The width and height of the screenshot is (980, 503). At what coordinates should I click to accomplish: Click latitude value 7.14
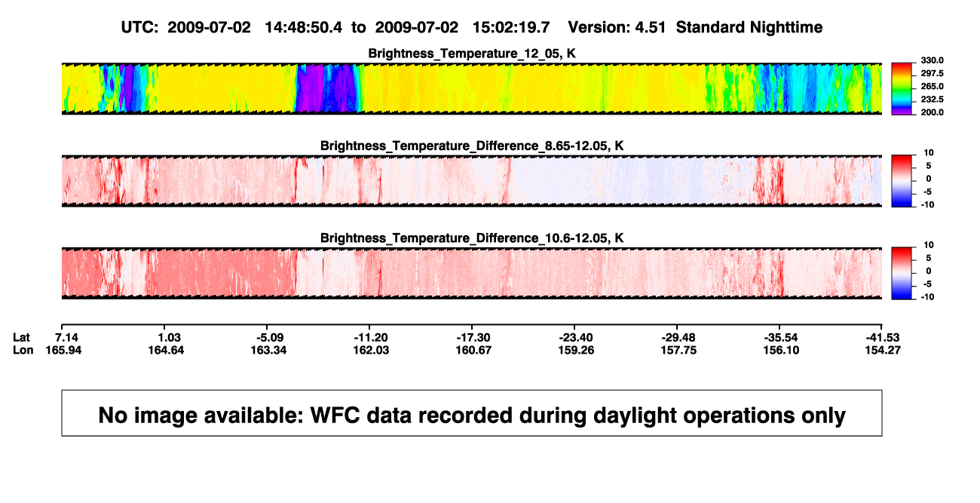[x=68, y=337]
